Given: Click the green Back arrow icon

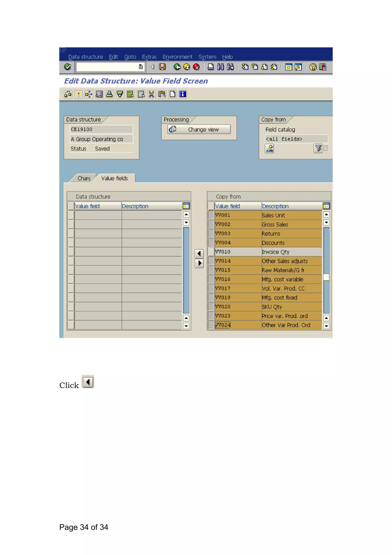Looking at the screenshot, I should pos(177,67).
